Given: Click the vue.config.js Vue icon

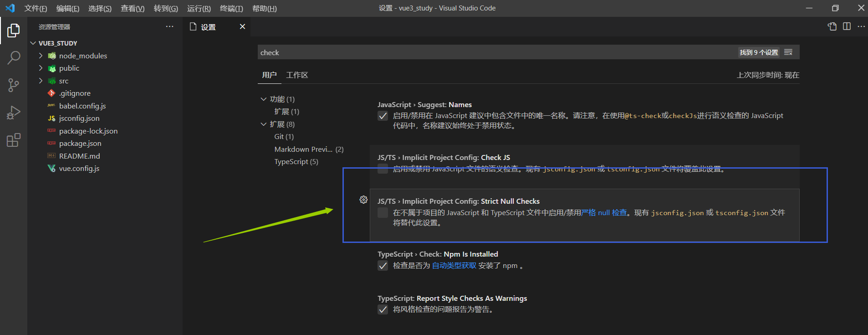Looking at the screenshot, I should pyautogui.click(x=51, y=168).
